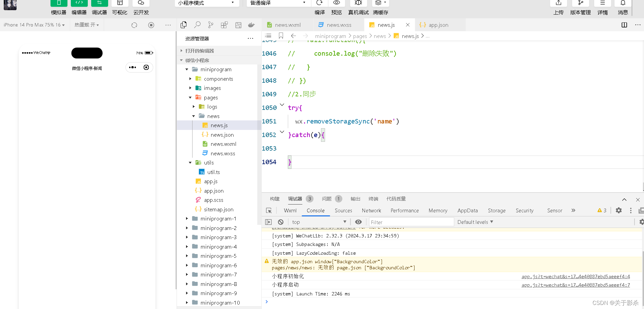Screen dimensions: 644x309
Task: Switch to the Terminal tab
Action: tap(373, 199)
